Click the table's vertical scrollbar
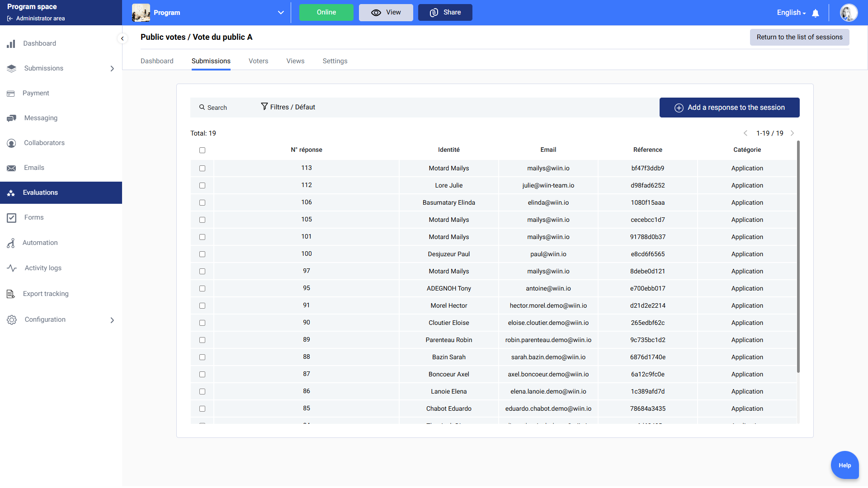This screenshot has height=488, width=868. tap(798, 258)
